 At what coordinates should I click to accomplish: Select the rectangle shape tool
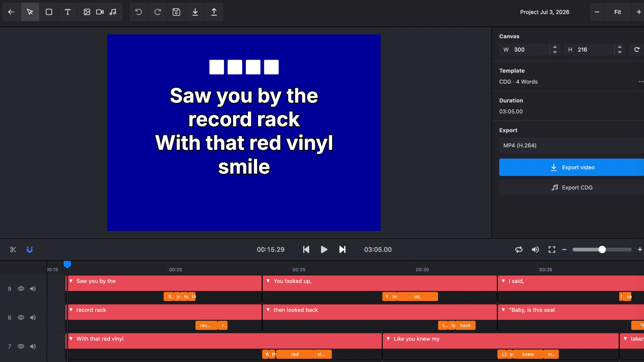point(49,12)
